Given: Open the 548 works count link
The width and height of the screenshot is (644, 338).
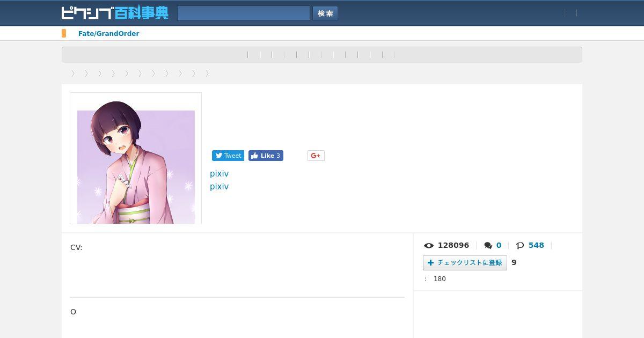Looking at the screenshot, I should pos(536,245).
